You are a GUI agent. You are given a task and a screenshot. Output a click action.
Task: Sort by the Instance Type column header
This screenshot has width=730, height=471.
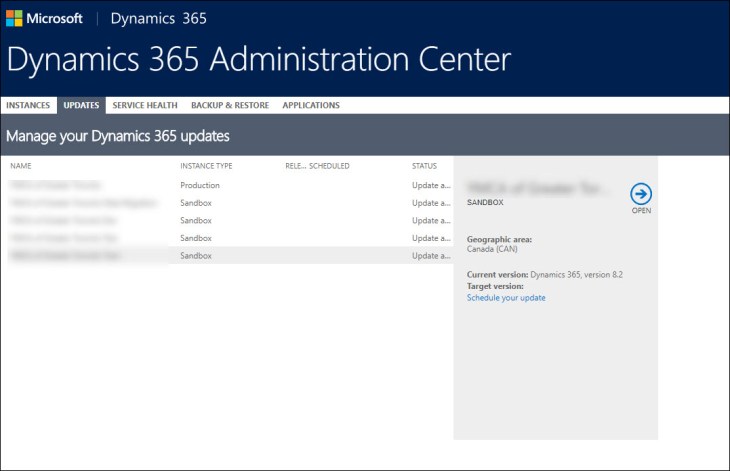coord(206,166)
